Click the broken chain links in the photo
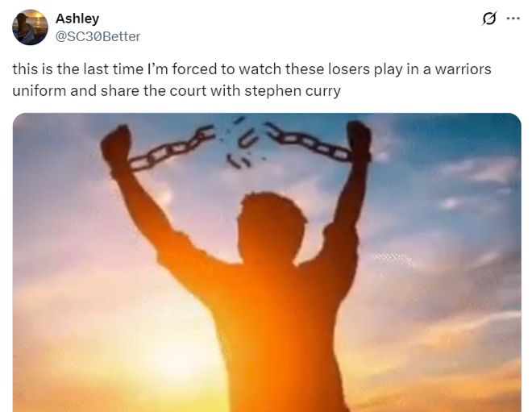This screenshot has height=412, width=532. [242, 144]
